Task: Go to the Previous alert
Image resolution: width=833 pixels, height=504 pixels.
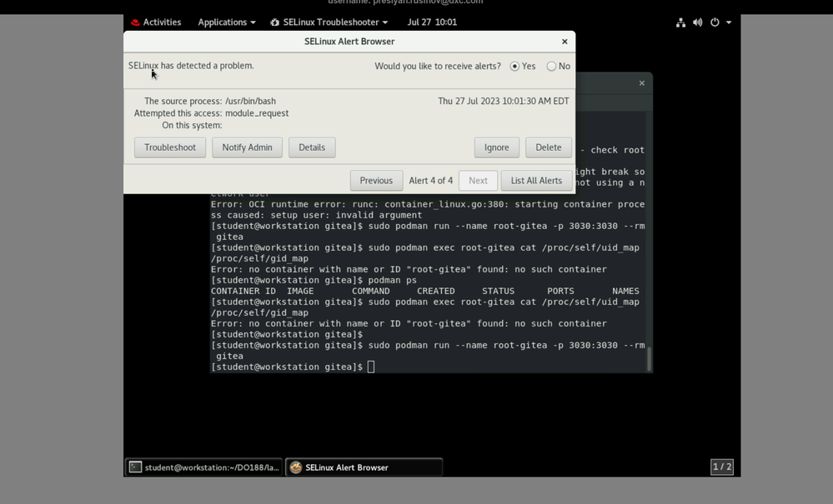Action: pos(376,181)
